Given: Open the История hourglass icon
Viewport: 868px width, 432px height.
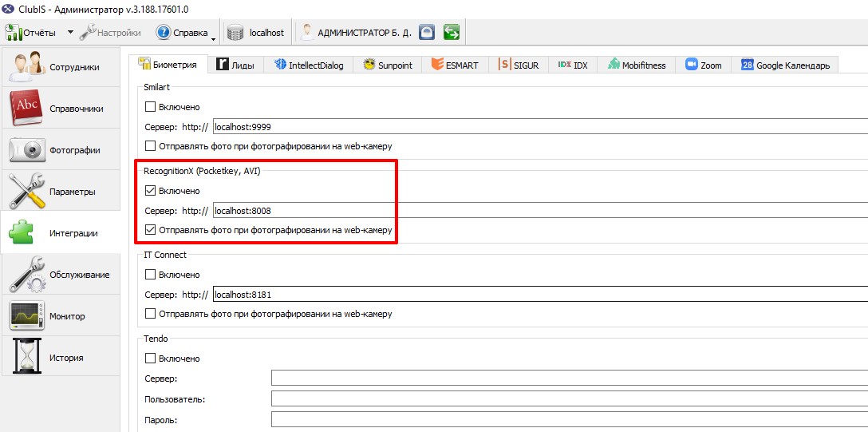Looking at the screenshot, I should coord(26,357).
